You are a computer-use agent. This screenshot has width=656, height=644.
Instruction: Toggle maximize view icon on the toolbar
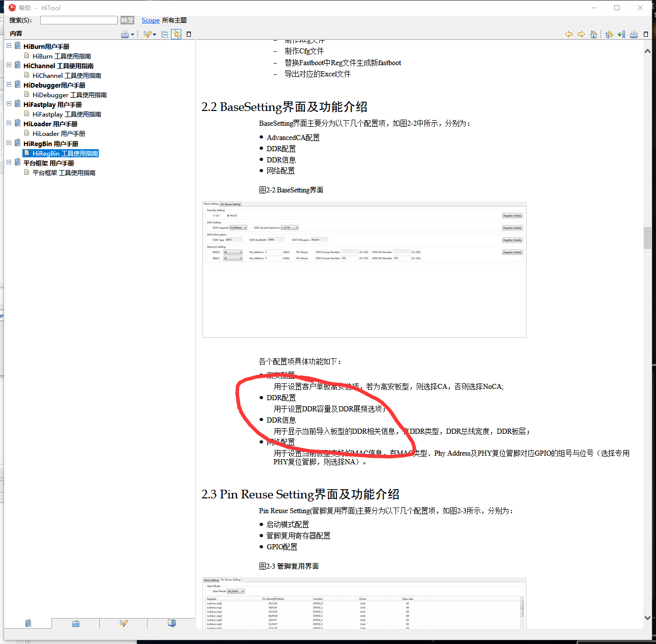189,34
